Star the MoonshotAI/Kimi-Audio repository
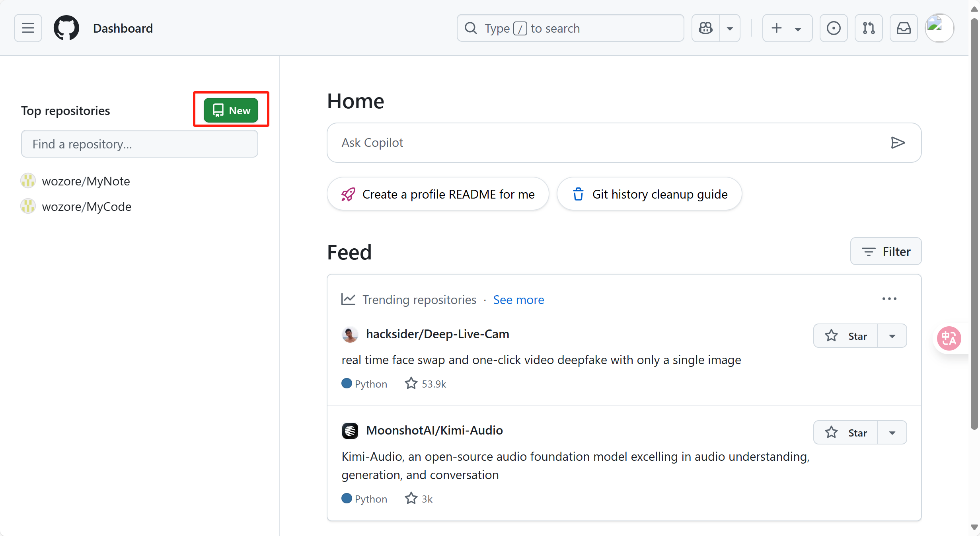980x536 pixels. pyautogui.click(x=846, y=433)
